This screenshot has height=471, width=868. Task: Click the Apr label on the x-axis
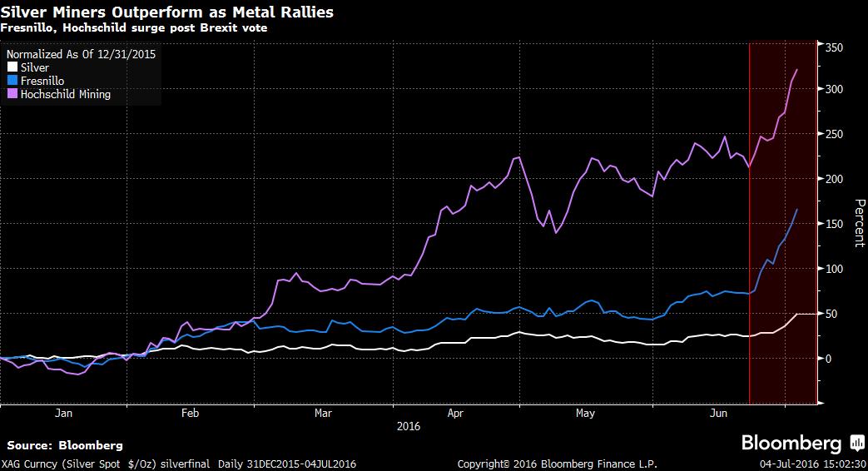[x=454, y=413]
